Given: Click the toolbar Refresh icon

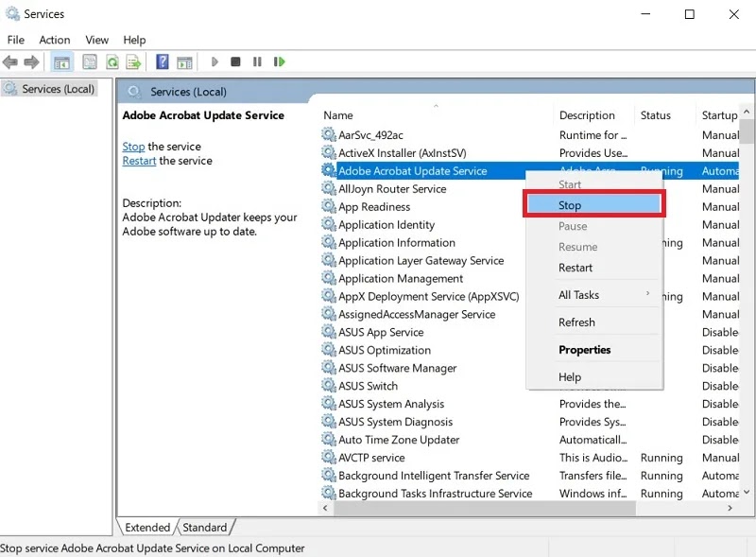Looking at the screenshot, I should tap(112, 61).
